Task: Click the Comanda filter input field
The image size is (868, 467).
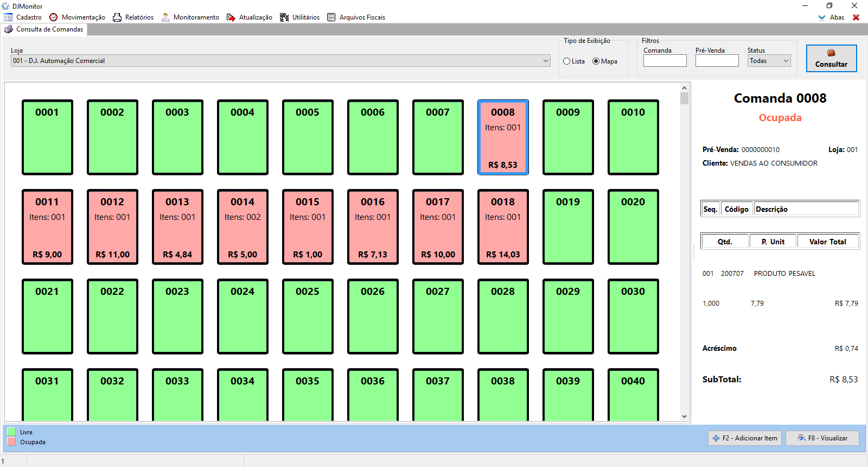Action: point(665,61)
